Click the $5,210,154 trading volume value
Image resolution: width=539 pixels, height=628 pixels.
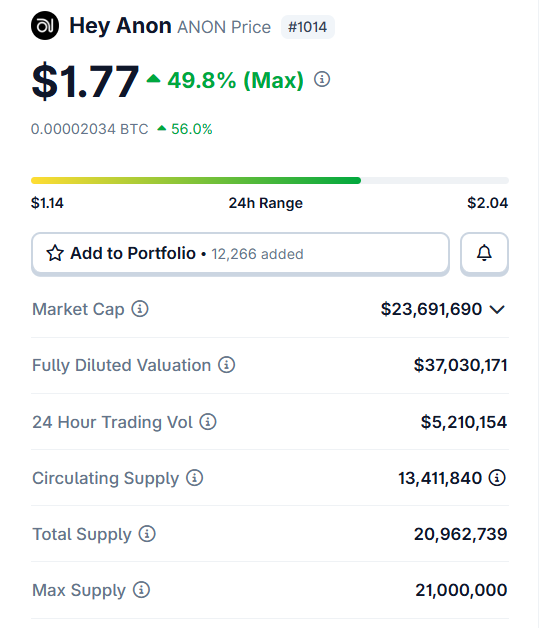[464, 422]
